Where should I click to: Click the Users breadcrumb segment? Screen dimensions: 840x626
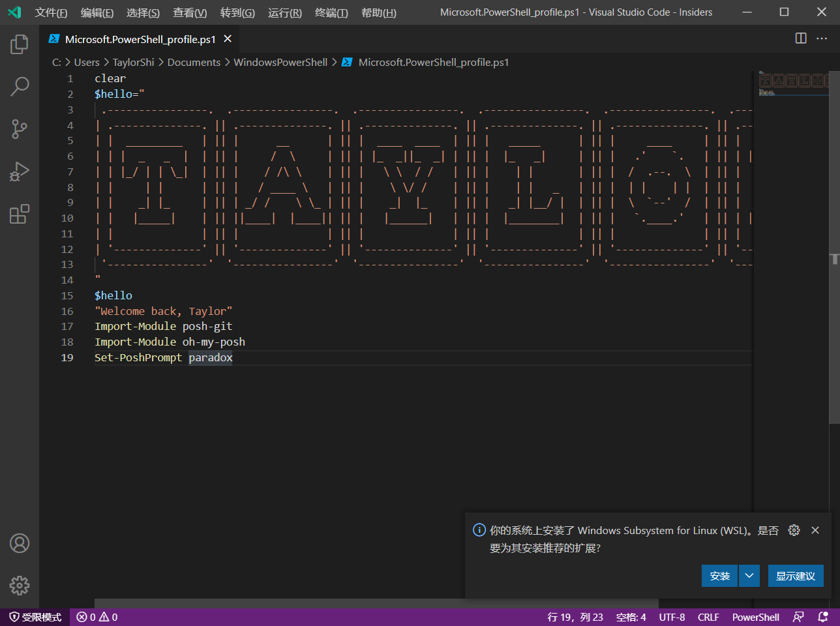[87, 62]
